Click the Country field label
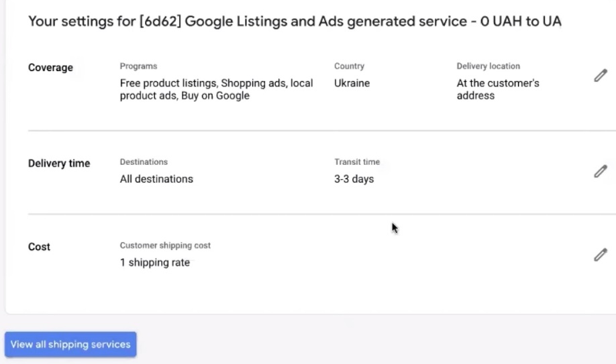 pos(349,66)
